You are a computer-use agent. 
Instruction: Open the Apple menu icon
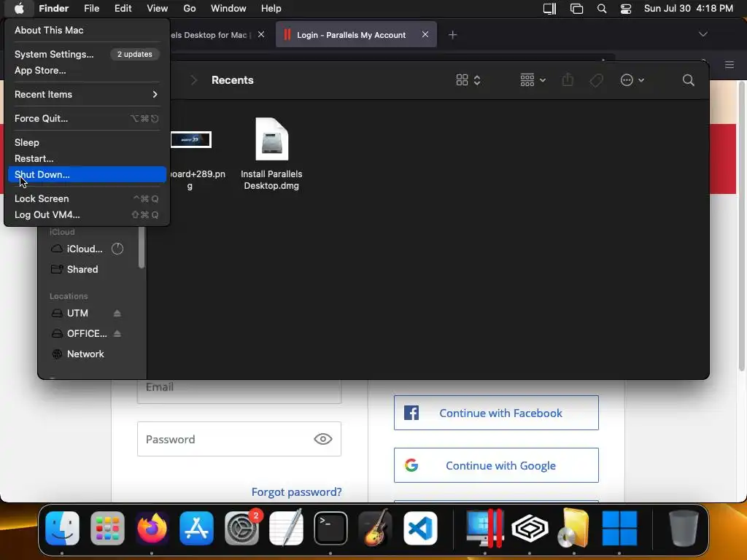[x=19, y=9]
